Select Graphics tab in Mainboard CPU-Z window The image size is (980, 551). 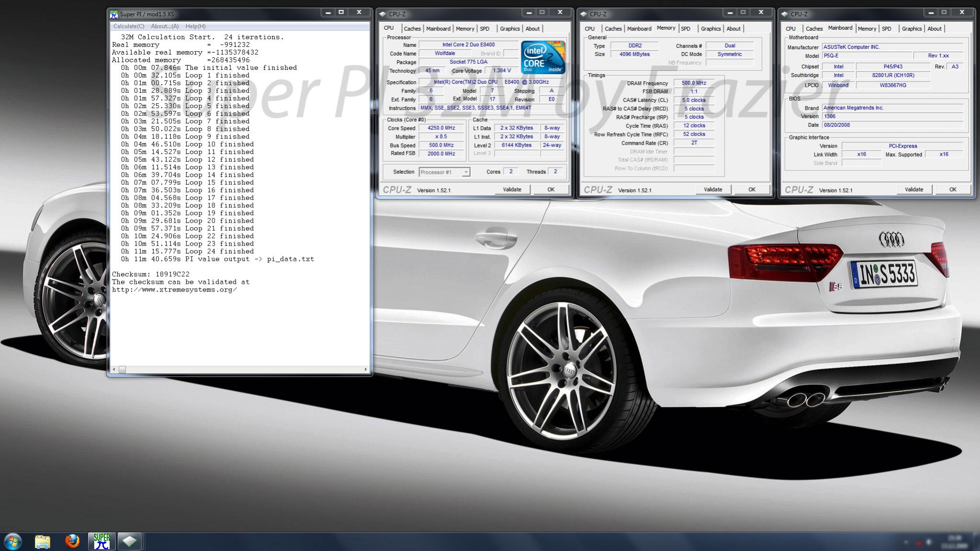[912, 29]
